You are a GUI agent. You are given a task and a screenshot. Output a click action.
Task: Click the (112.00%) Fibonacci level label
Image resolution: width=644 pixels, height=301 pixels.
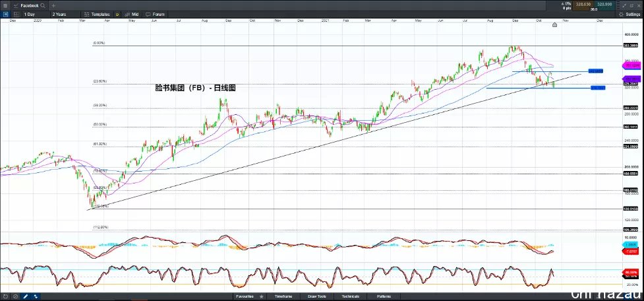tap(101, 227)
